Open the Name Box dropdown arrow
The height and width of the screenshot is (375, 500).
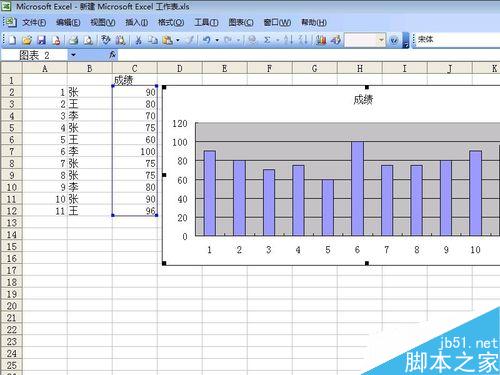click(73, 55)
